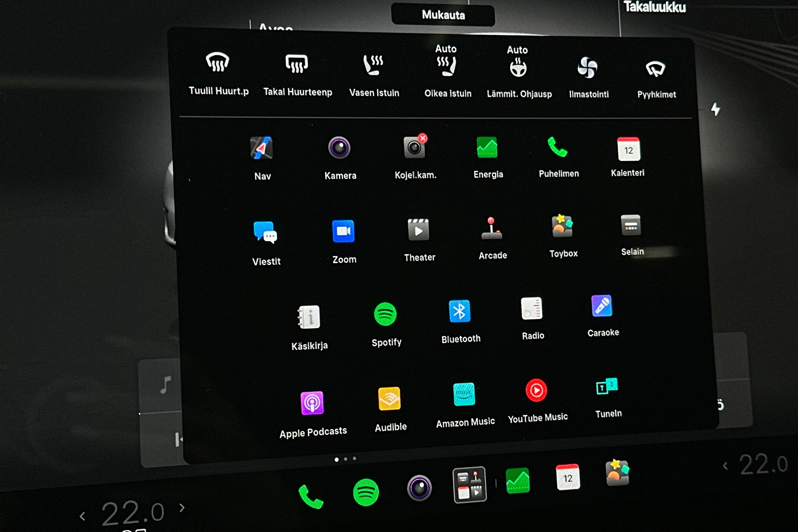Tap the Spotify icon in the bottom dock
This screenshot has height=532, width=798.
click(x=366, y=492)
